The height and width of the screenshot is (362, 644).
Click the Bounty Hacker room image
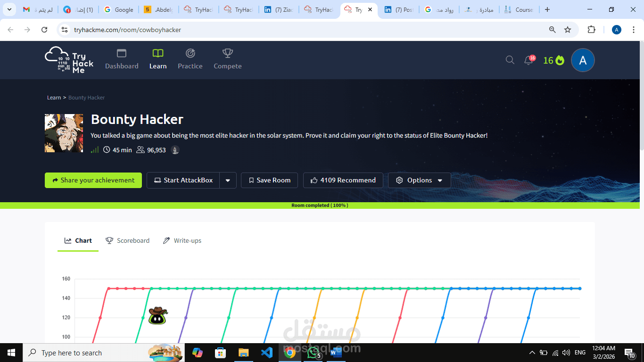64,133
